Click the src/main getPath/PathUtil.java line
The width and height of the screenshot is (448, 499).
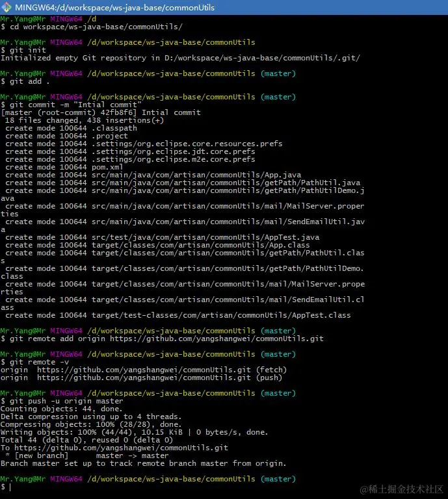tap(183, 183)
